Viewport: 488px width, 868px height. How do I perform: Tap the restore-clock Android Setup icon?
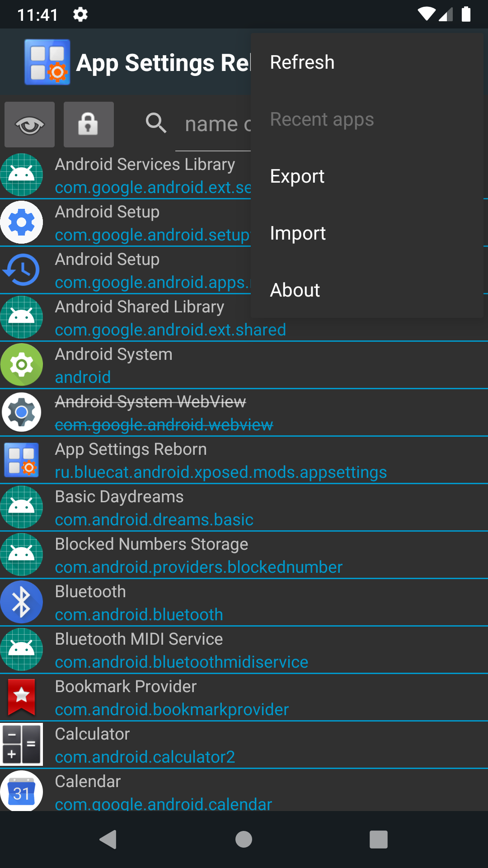(x=22, y=270)
